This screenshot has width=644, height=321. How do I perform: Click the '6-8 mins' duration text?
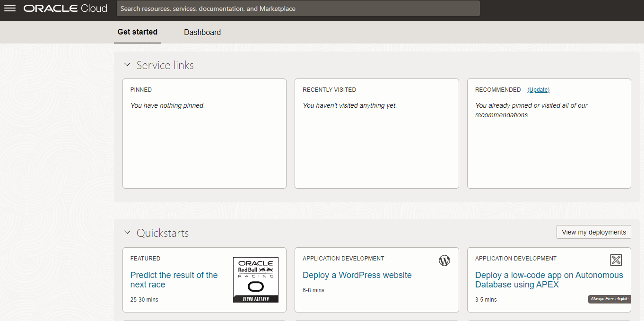coord(313,290)
